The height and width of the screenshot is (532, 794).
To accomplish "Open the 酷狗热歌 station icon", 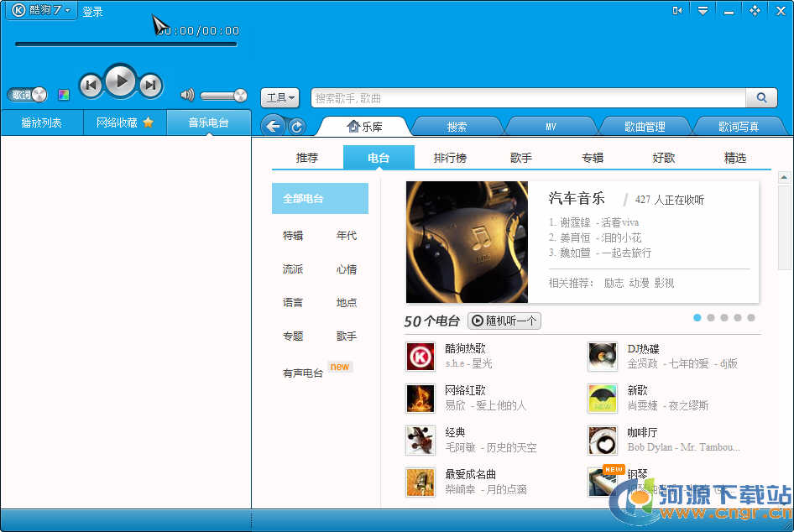I will click(420, 356).
